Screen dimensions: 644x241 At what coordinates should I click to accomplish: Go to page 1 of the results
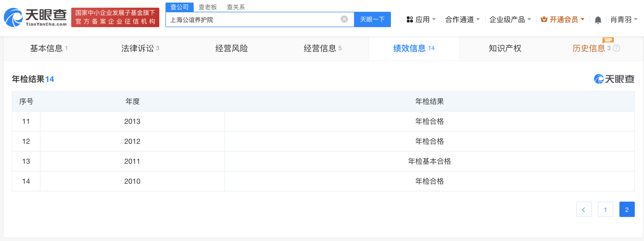pyautogui.click(x=605, y=209)
